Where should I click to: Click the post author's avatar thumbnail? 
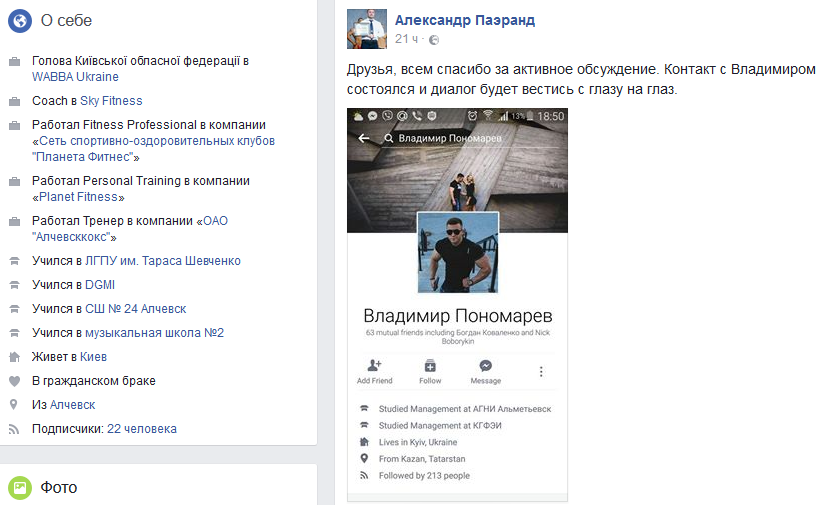pyautogui.click(x=366, y=29)
